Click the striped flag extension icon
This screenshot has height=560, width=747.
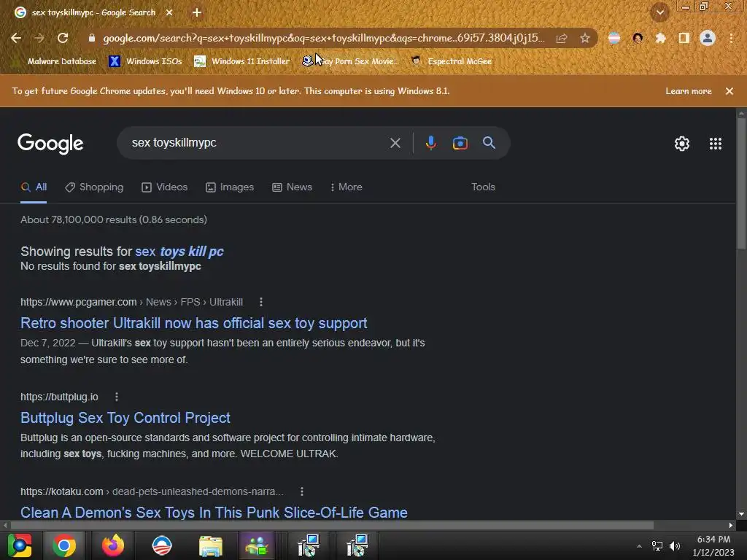pos(614,38)
